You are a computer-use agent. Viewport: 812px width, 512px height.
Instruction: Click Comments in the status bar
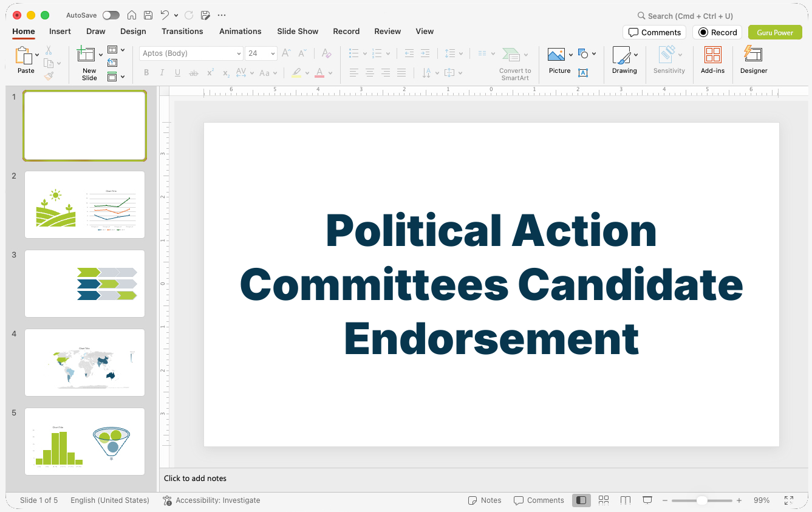pyautogui.click(x=539, y=500)
